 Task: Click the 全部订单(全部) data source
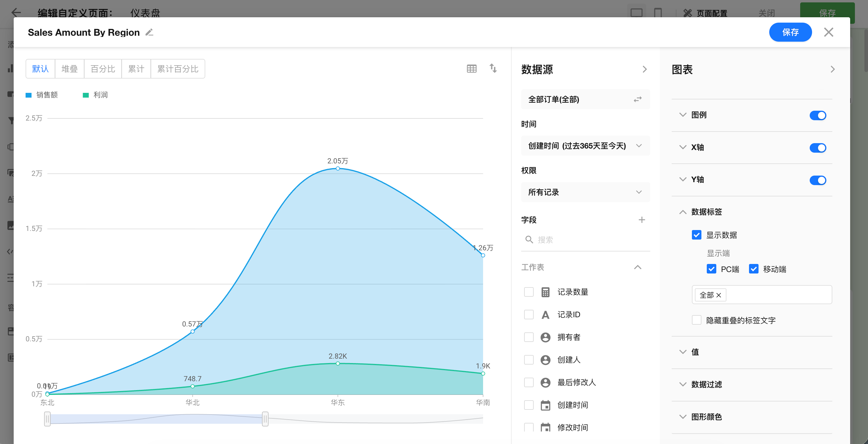585,99
